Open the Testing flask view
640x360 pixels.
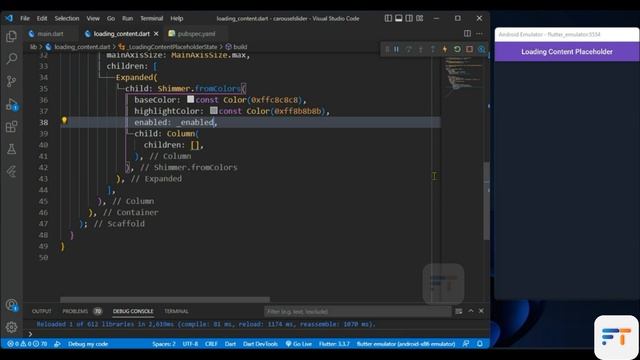(11, 149)
